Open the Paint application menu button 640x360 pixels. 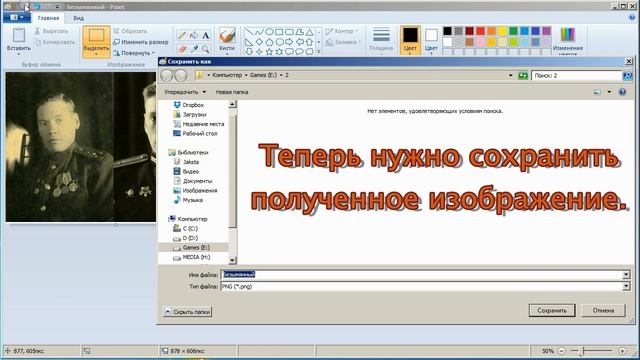coord(16,18)
